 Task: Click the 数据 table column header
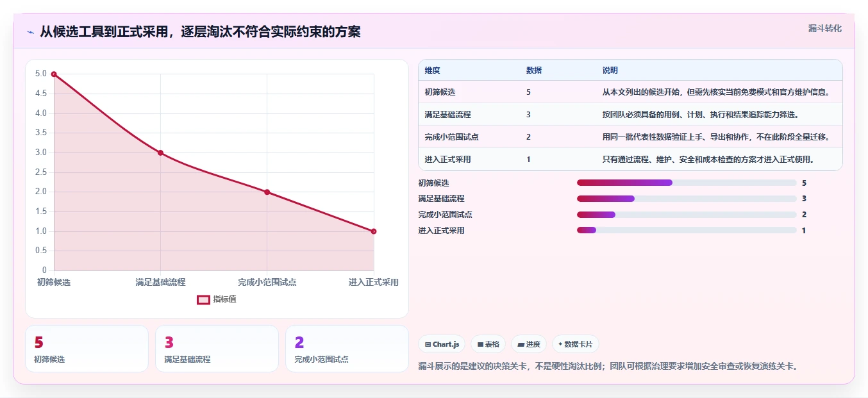[534, 70]
